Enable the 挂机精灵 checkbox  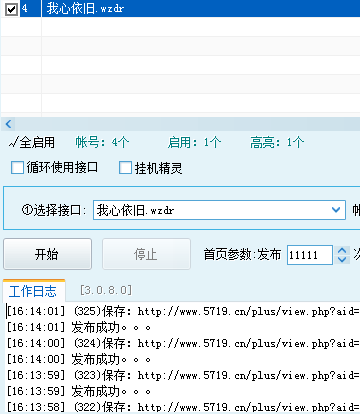125,167
